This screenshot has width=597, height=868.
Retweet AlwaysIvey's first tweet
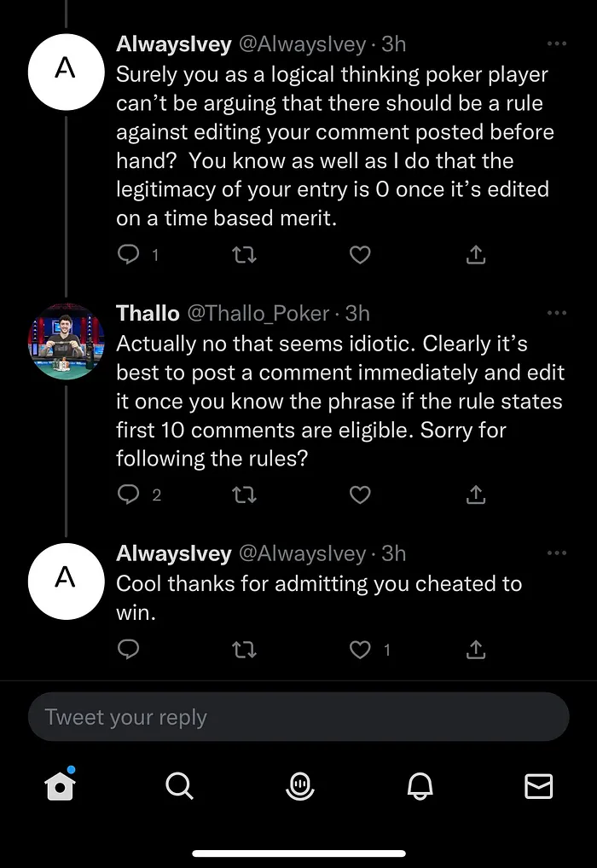(245, 254)
